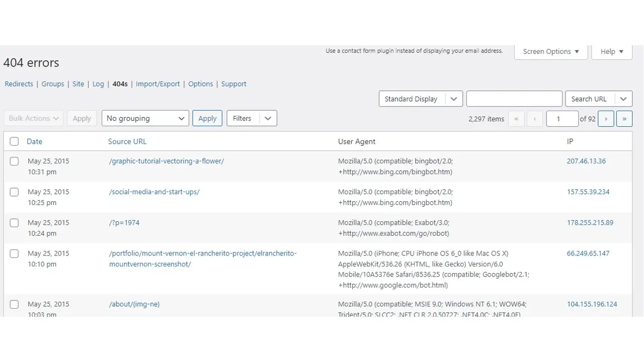The image size is (644, 362).
Task: Expand the Screen Options panel
Action: click(x=550, y=51)
